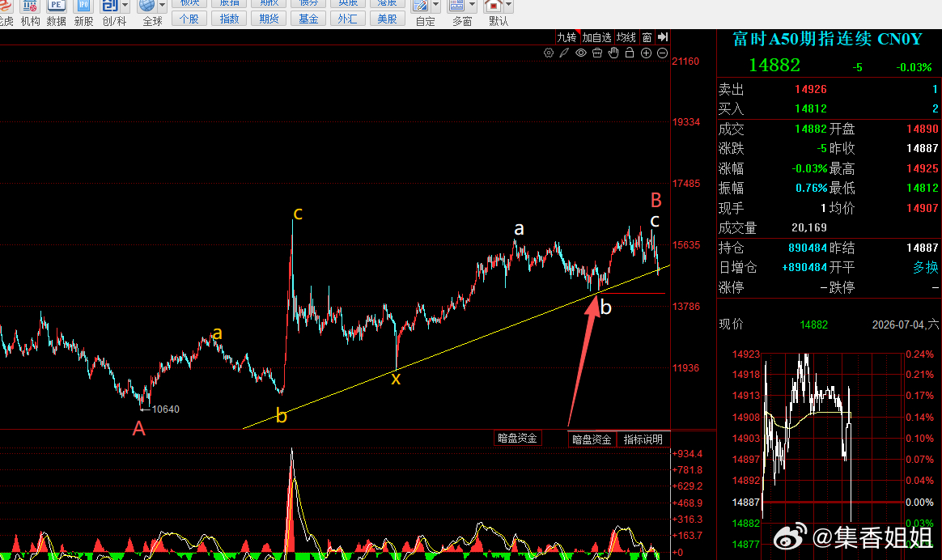This screenshot has width=942, height=560.
Task: Zoom in with the plus circle icon
Action: (646, 53)
